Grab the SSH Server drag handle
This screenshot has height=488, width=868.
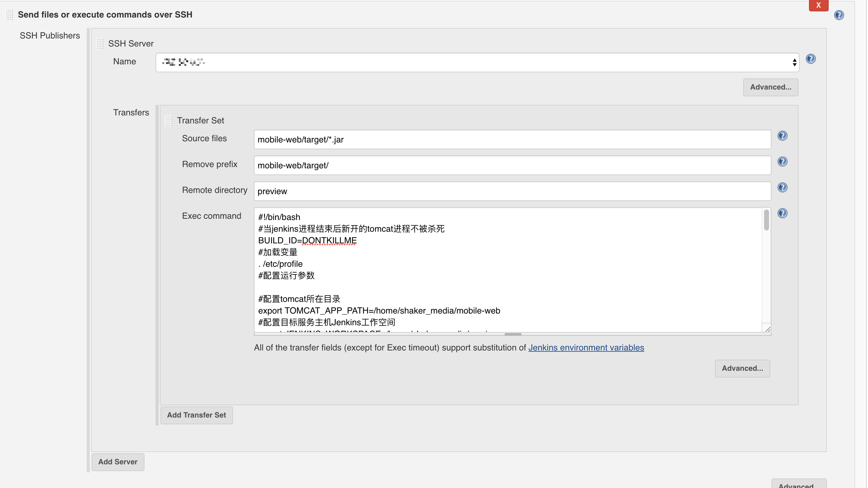(100, 43)
